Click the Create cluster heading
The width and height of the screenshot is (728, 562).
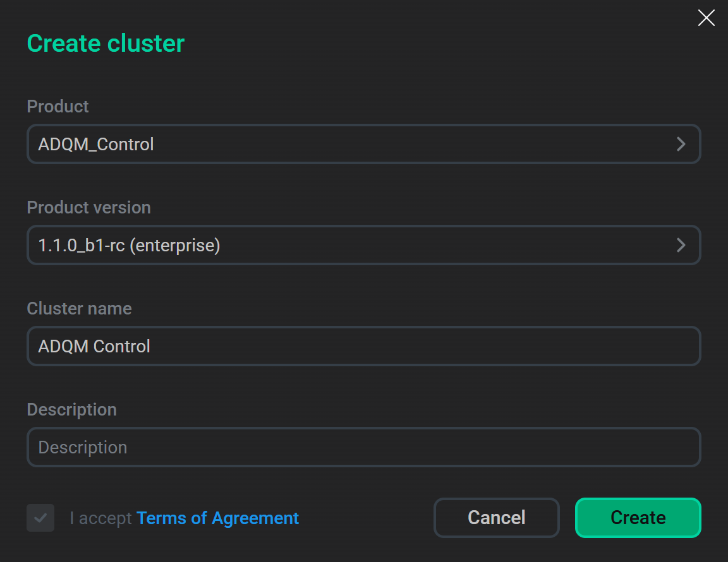(105, 43)
